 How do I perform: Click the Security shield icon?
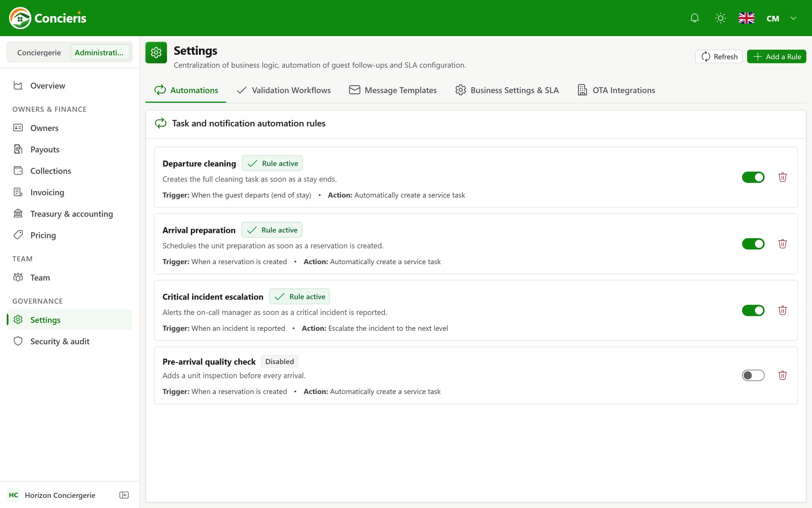click(18, 341)
